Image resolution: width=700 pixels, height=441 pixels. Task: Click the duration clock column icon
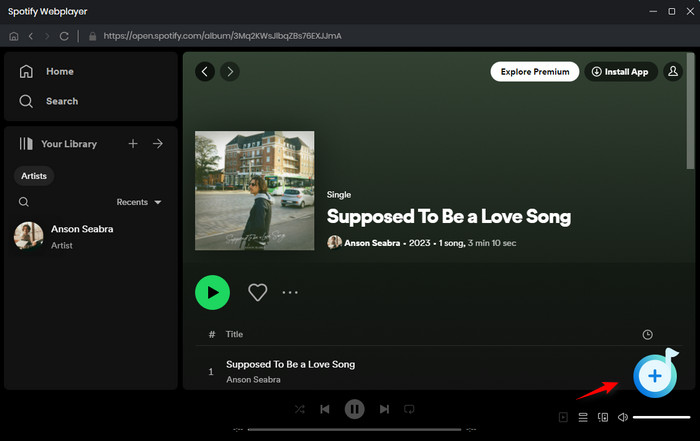(647, 335)
